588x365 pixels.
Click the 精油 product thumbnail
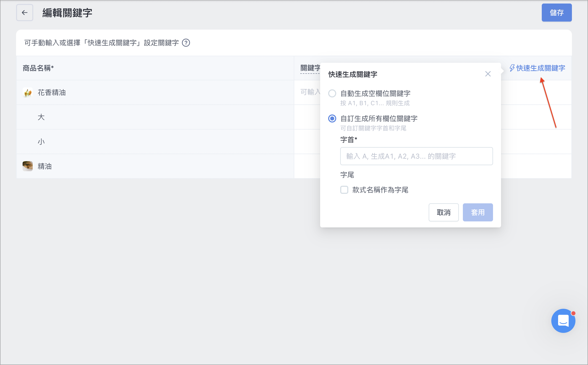28,166
